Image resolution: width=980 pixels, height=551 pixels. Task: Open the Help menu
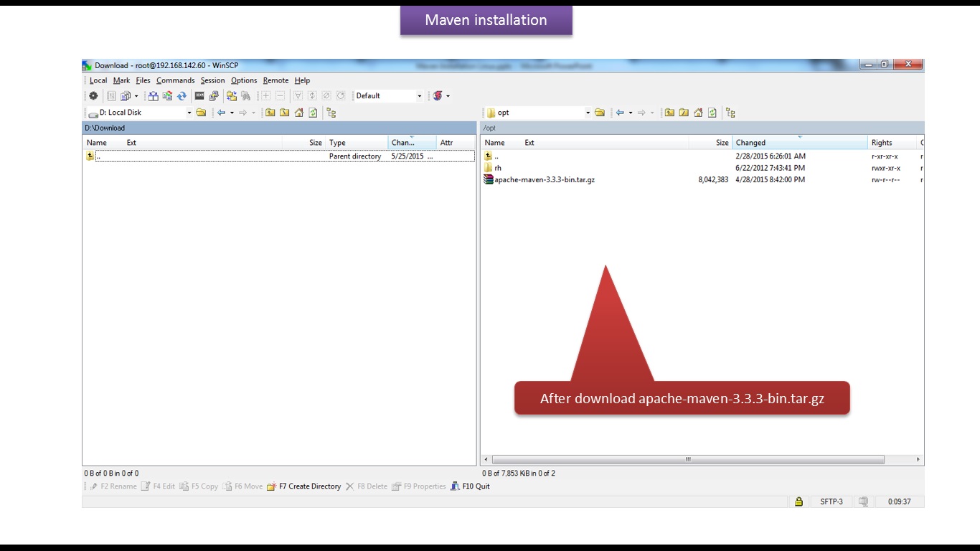[x=302, y=80]
